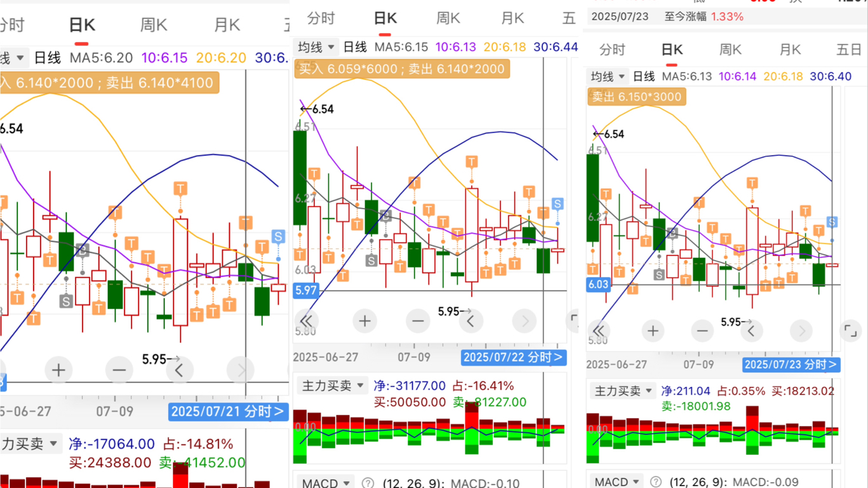Step forward one candle in 2025/07/23 chart

tap(801, 330)
